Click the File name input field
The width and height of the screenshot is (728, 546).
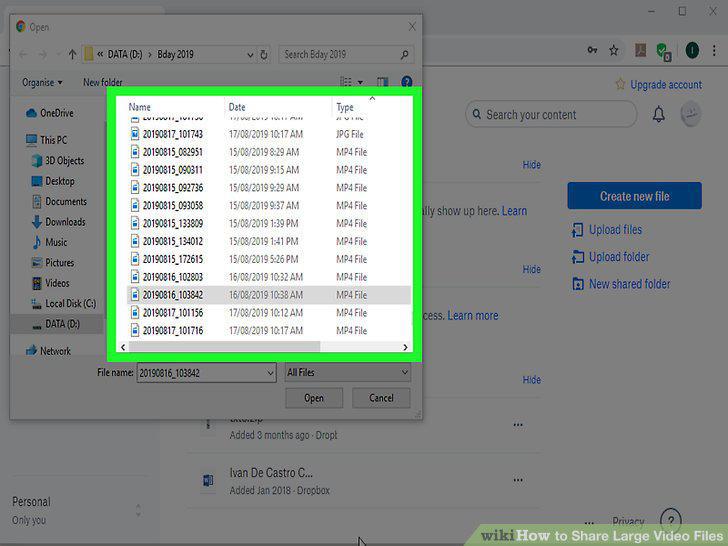(x=207, y=373)
